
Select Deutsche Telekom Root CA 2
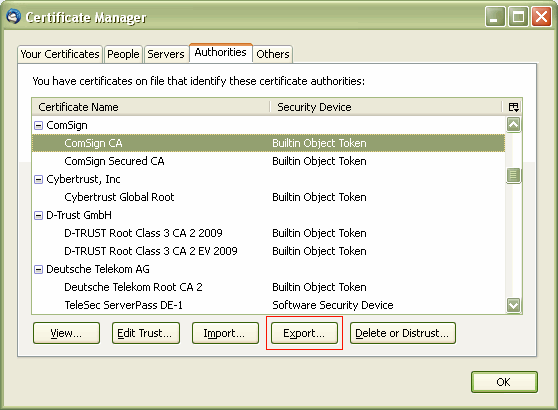tap(269, 287)
